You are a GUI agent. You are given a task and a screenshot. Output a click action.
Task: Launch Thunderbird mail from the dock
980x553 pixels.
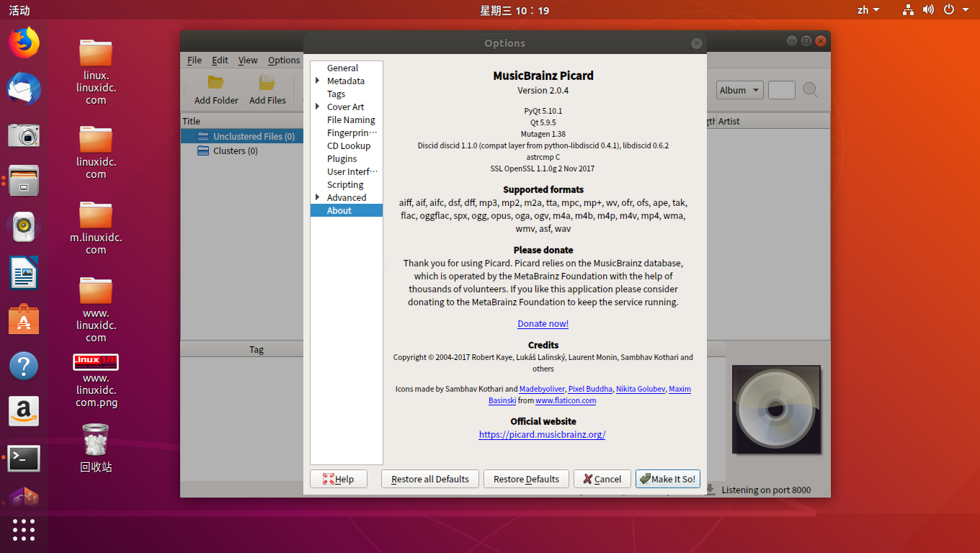click(24, 89)
